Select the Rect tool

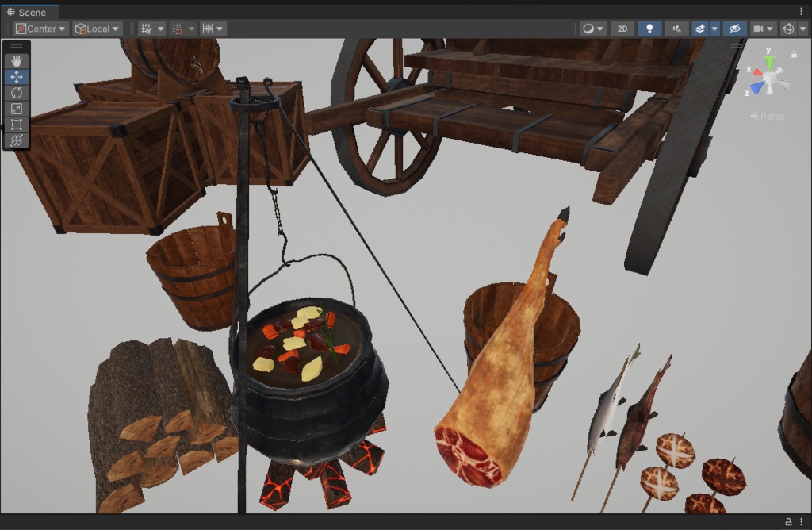coord(17,125)
